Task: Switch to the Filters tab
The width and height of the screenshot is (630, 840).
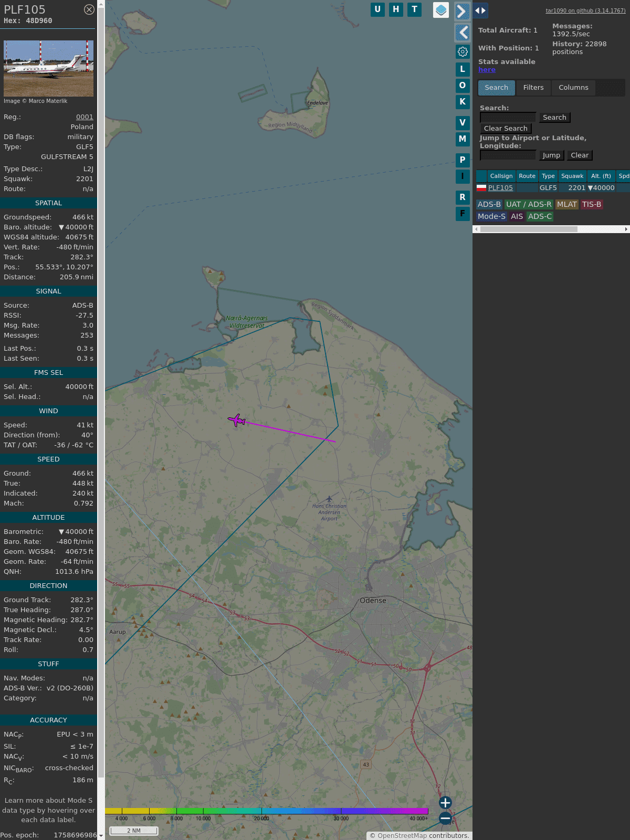Action: [x=533, y=88]
